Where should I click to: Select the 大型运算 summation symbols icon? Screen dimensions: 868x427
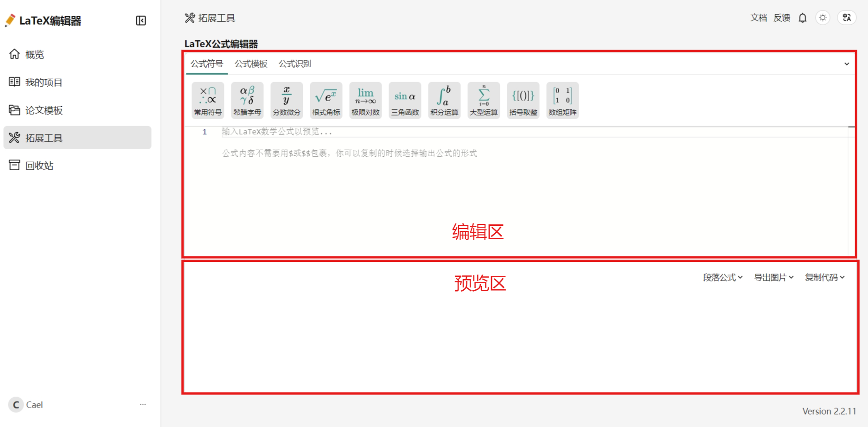[x=484, y=100]
